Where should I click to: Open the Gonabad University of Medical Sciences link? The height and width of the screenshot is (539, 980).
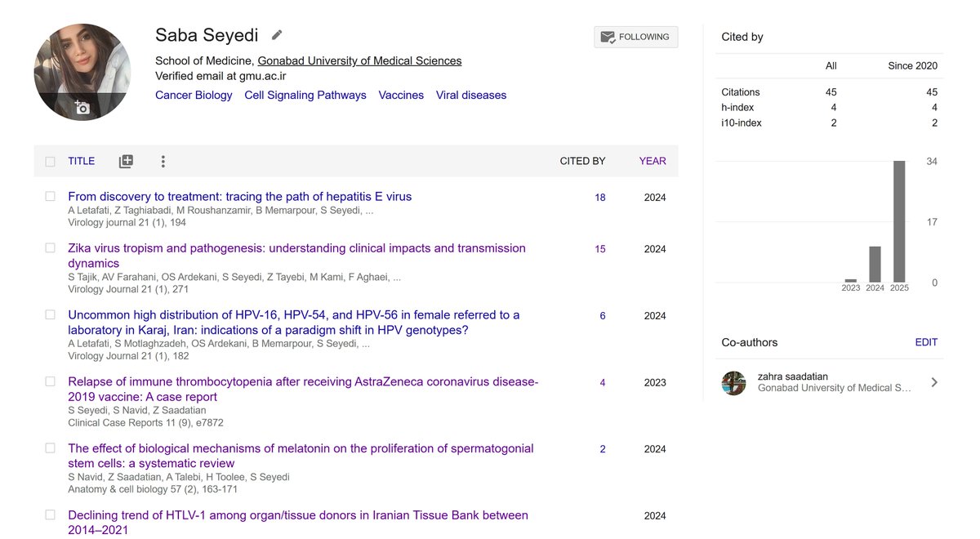click(359, 61)
